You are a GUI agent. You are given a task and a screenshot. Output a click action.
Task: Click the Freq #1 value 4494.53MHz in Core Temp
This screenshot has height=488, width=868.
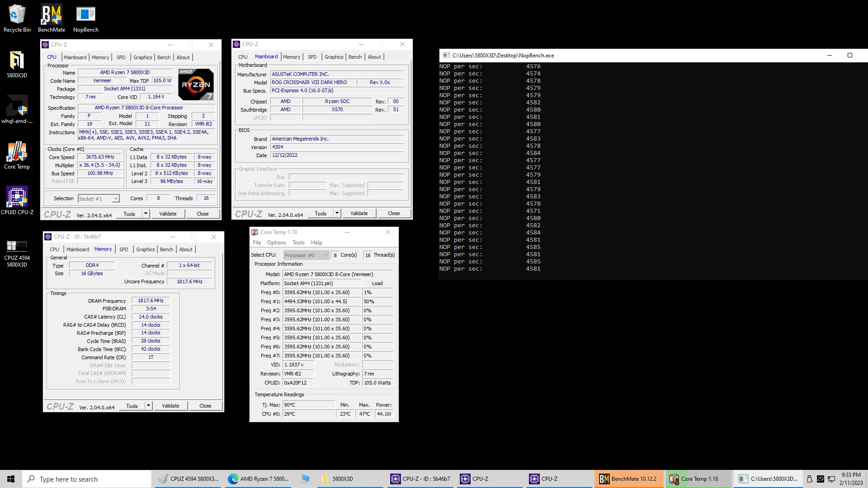point(322,301)
